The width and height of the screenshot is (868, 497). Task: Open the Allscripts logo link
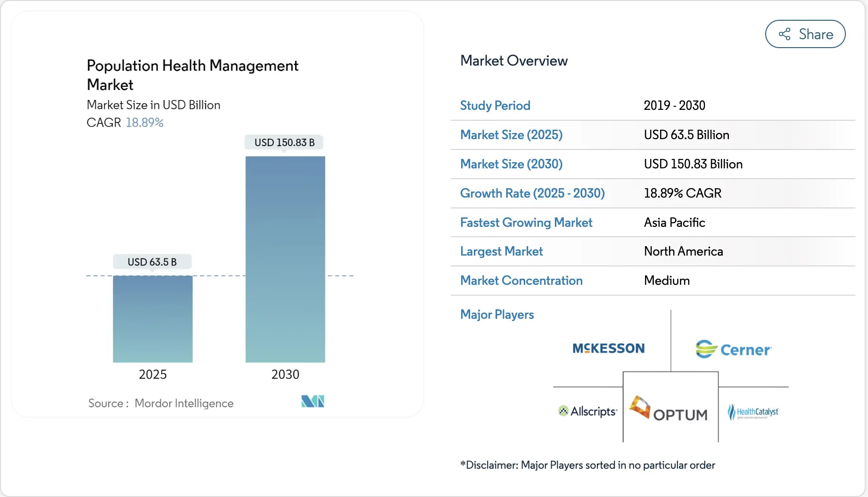(x=587, y=411)
